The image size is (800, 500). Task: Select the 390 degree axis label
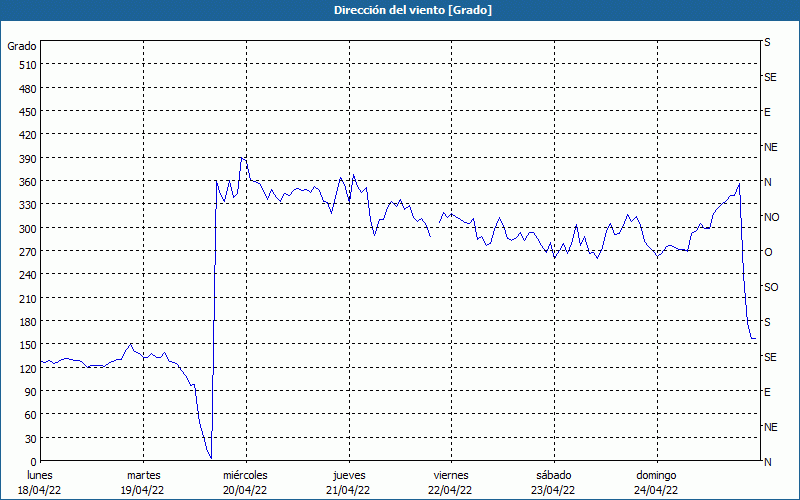point(28,159)
